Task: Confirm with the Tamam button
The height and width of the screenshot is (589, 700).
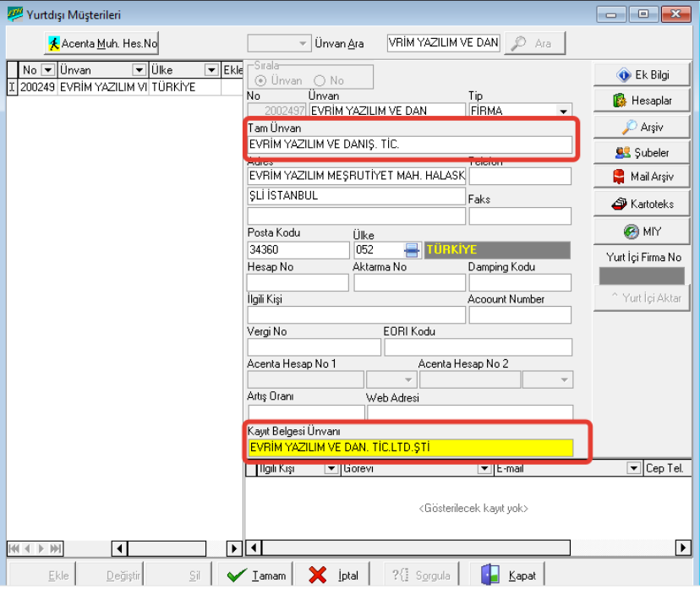Action: click(x=255, y=575)
